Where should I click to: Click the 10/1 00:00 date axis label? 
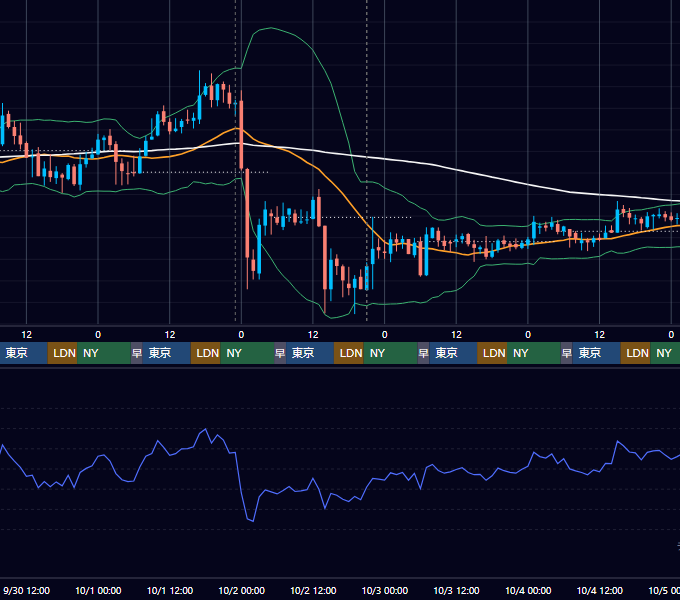tap(98, 590)
